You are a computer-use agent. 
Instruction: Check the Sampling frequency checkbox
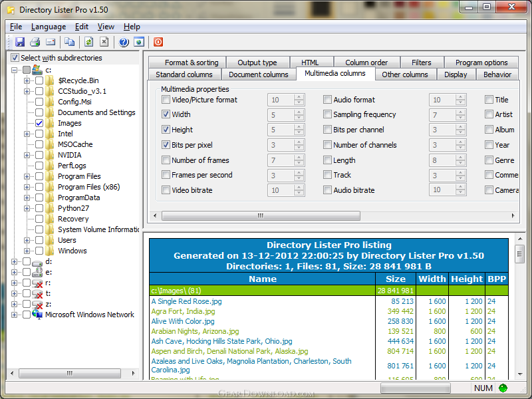[x=327, y=114]
